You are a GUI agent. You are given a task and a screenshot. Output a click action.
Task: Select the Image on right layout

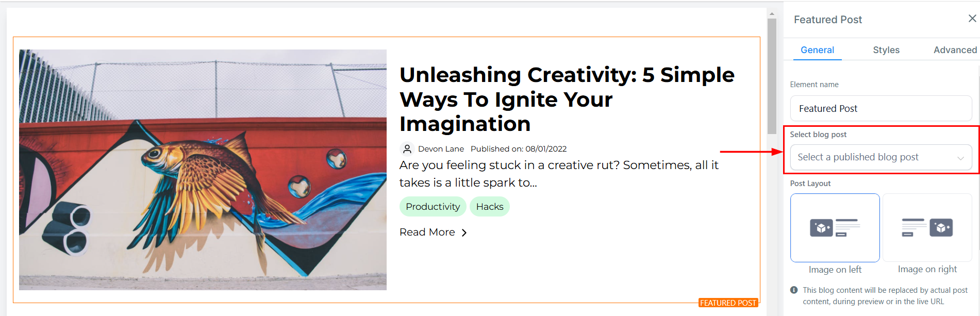point(927,228)
